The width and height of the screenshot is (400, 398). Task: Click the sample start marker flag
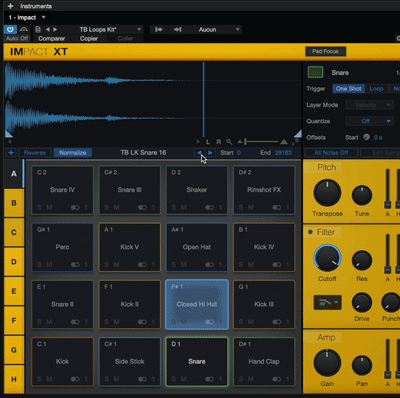click(x=9, y=134)
